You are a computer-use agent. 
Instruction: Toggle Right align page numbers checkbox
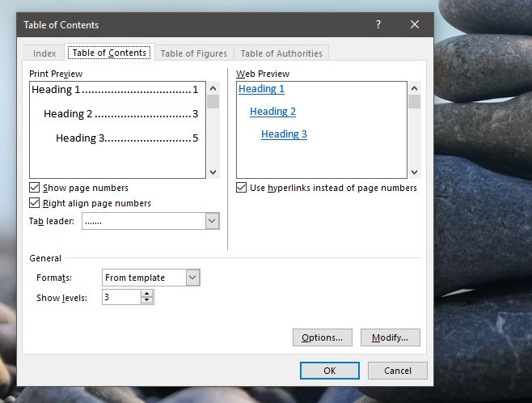pyautogui.click(x=34, y=203)
